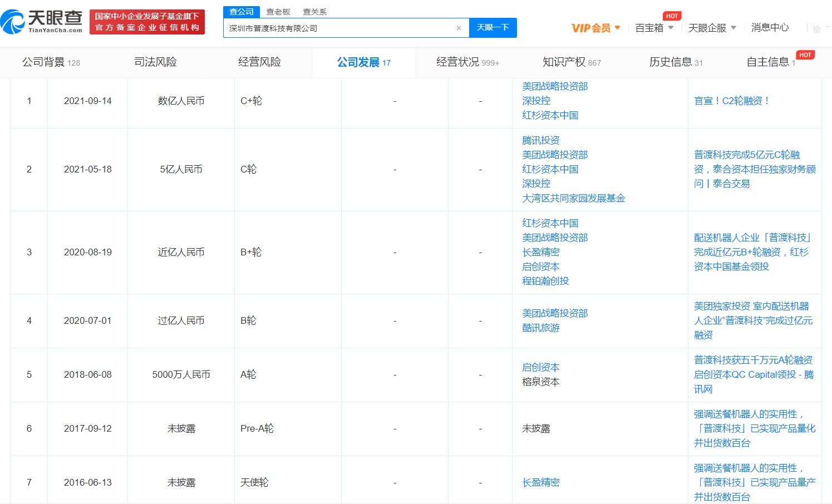This screenshot has height=504, width=832.
Task: Open 深投控 investor in C+轮 row
Action: point(536,101)
